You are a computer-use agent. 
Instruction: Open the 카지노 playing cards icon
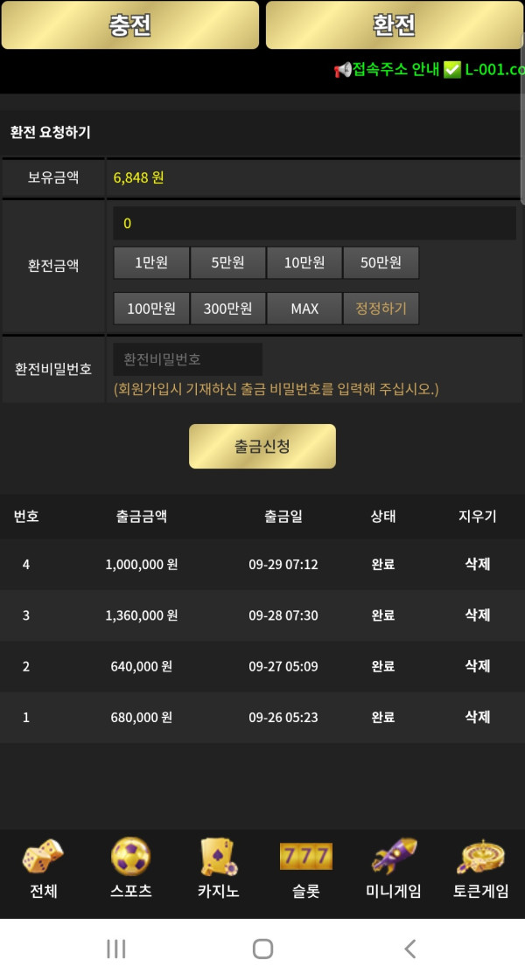[x=218, y=858]
